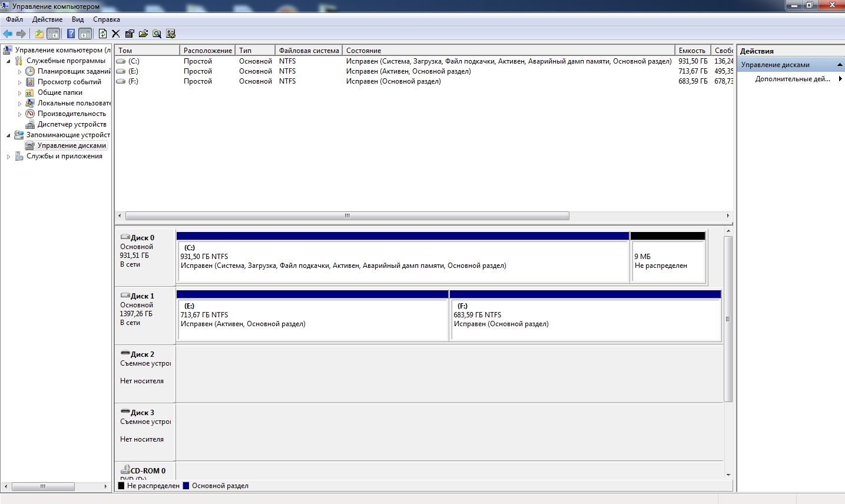Collapse the Управление дисками actions section
Image resolution: width=845 pixels, height=504 pixels.
coord(840,65)
